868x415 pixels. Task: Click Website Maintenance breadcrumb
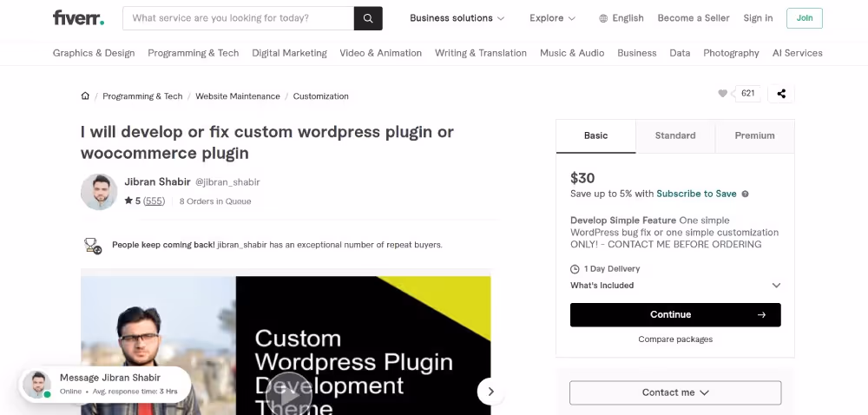[238, 96]
